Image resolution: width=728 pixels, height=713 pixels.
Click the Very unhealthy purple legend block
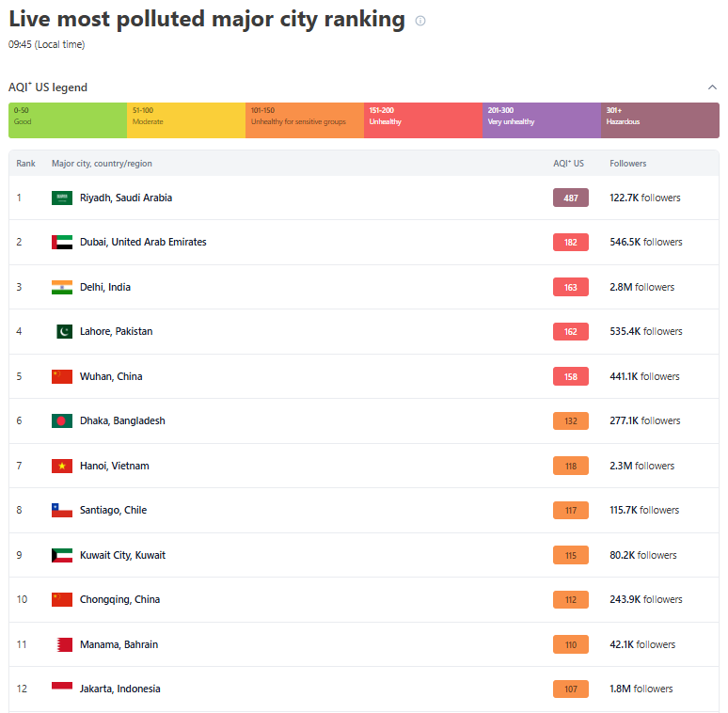pyautogui.click(x=542, y=120)
